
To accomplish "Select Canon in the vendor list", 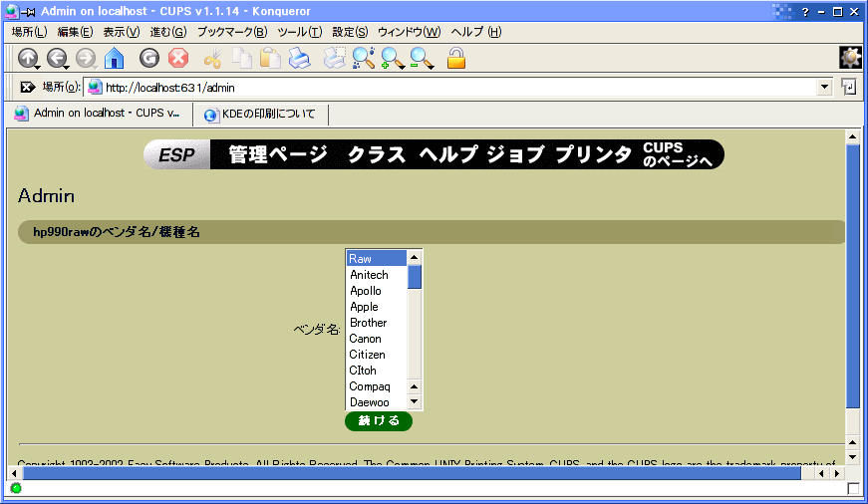I will (366, 339).
